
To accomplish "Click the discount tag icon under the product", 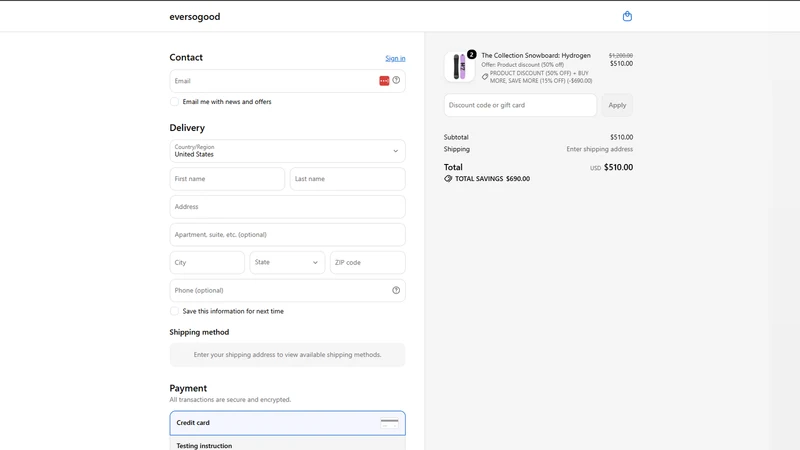I will tap(485, 77).
